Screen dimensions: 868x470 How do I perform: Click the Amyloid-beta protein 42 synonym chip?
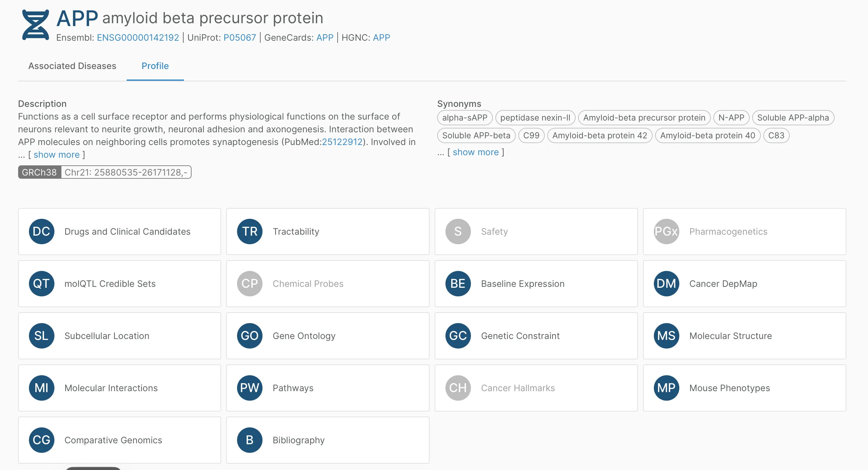[x=600, y=136]
